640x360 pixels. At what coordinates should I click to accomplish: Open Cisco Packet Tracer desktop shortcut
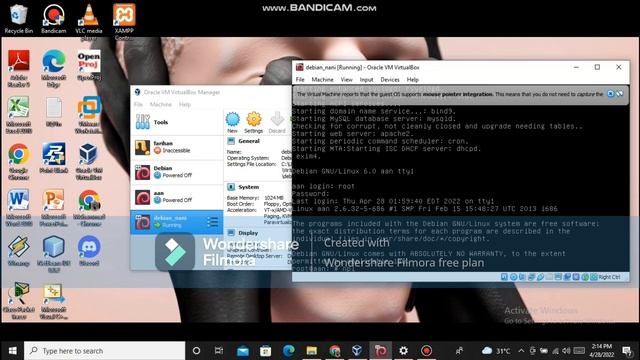click(x=18, y=301)
